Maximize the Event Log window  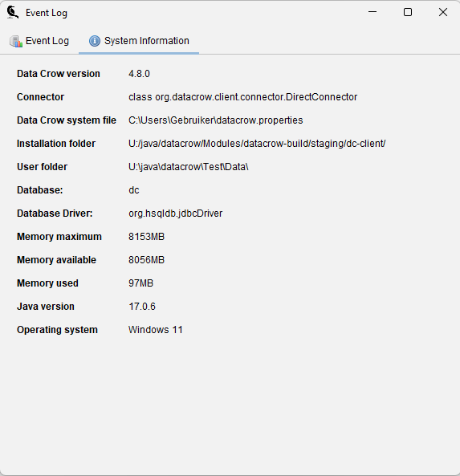(408, 12)
